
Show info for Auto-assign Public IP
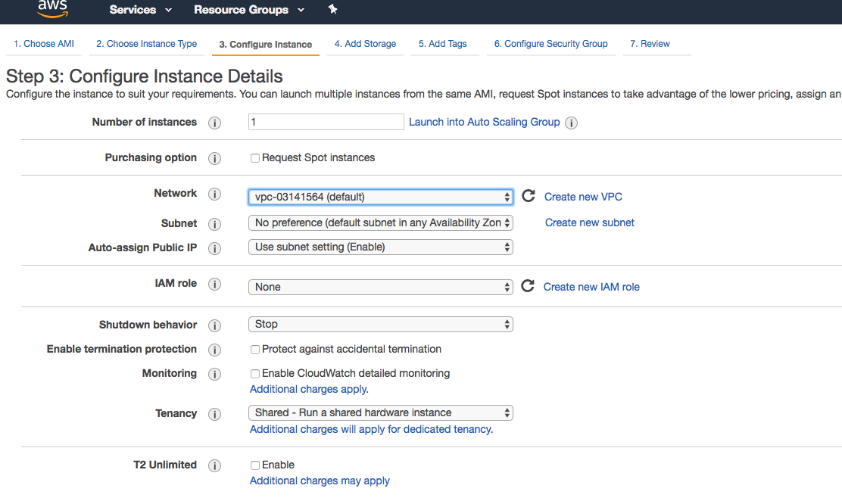[x=214, y=248]
